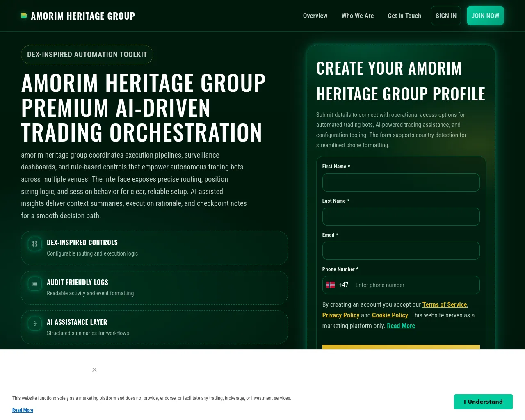
Task: Click the DEX-INSPIRED AUTOMATION TOOLKIT badge
Action: (87, 55)
